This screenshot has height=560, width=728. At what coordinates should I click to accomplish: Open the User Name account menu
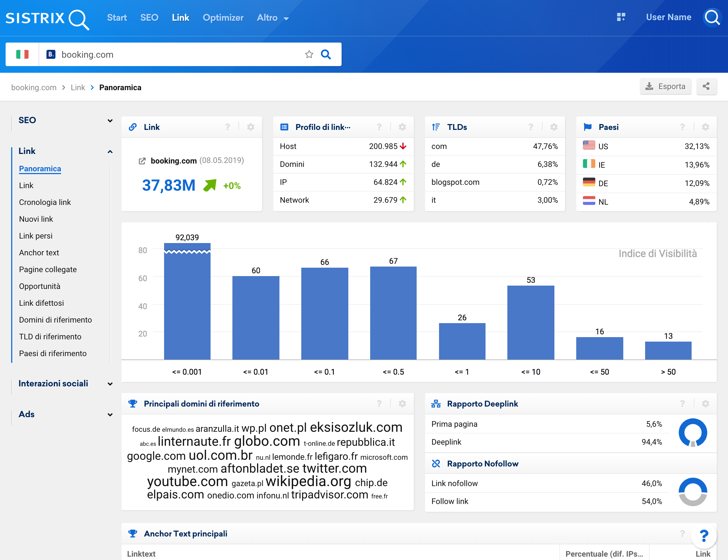point(668,17)
